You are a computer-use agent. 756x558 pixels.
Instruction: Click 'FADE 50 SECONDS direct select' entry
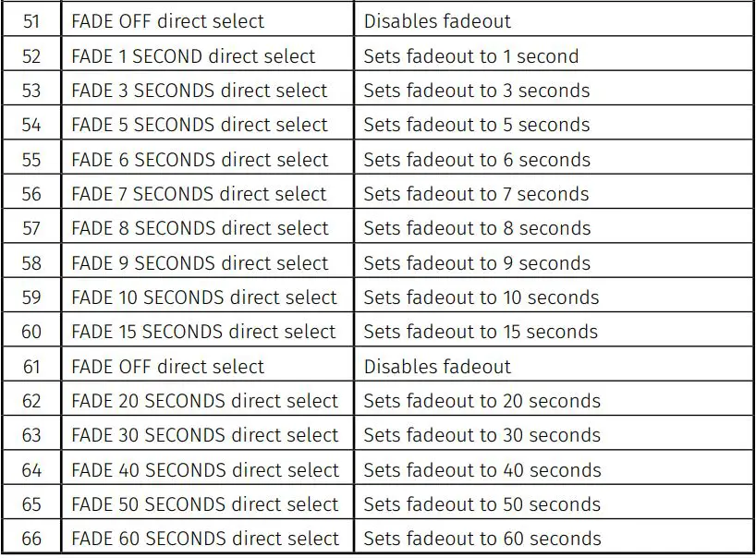(x=204, y=504)
